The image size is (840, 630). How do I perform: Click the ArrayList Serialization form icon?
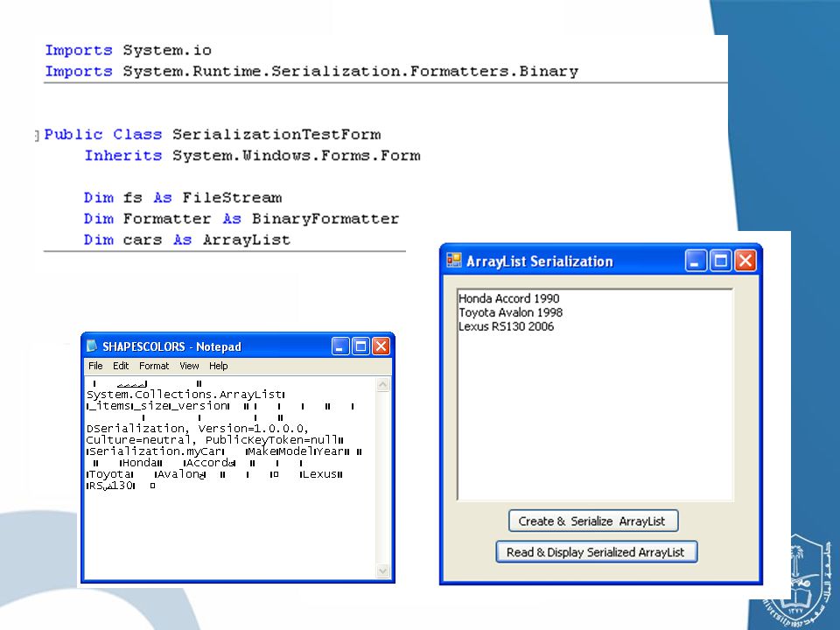coord(454,261)
